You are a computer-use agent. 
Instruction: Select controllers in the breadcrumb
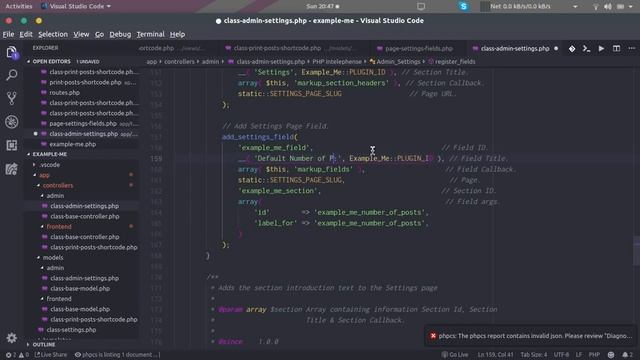[x=180, y=62]
